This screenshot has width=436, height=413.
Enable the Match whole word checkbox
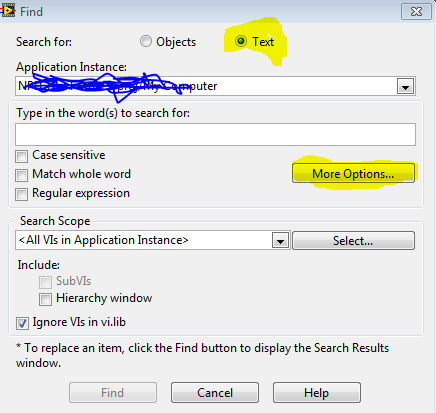22,175
